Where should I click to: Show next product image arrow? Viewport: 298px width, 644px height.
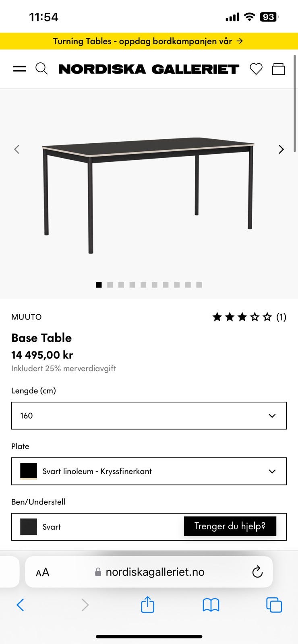[x=281, y=149]
